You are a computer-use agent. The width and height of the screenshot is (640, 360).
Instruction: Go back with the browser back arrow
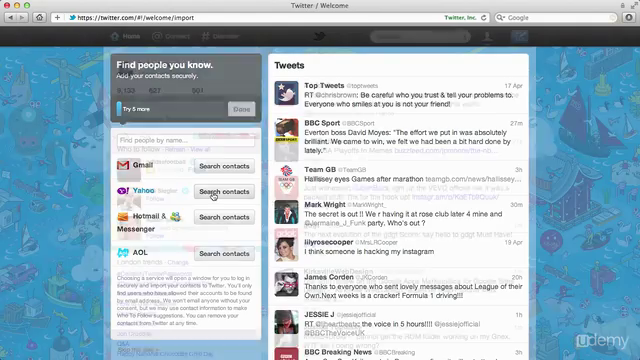point(10,18)
